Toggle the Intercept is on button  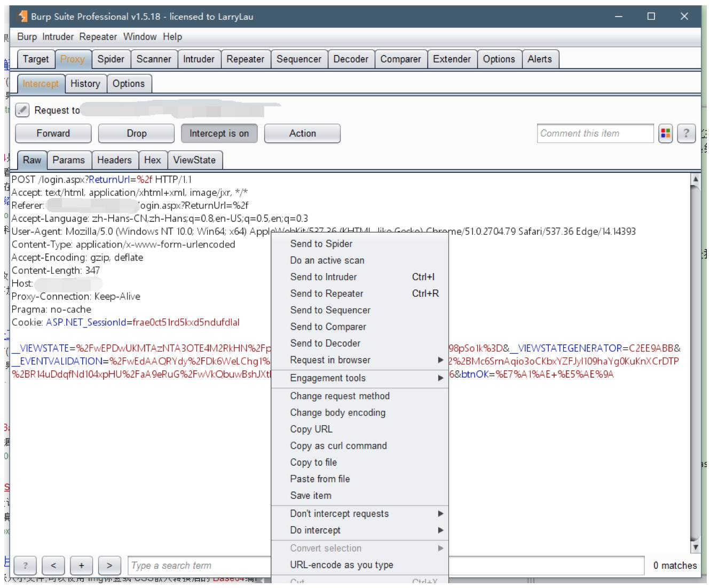[219, 133]
